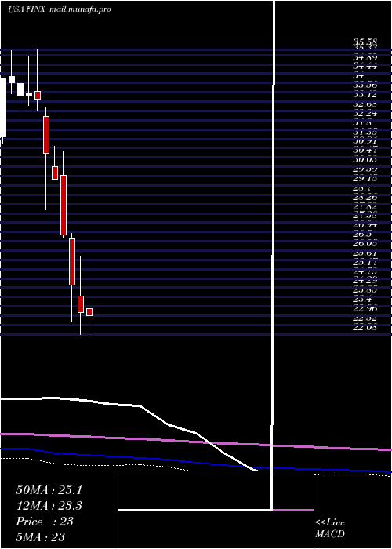
Task: Click the 30.91 price axis label
Action: 365,141
